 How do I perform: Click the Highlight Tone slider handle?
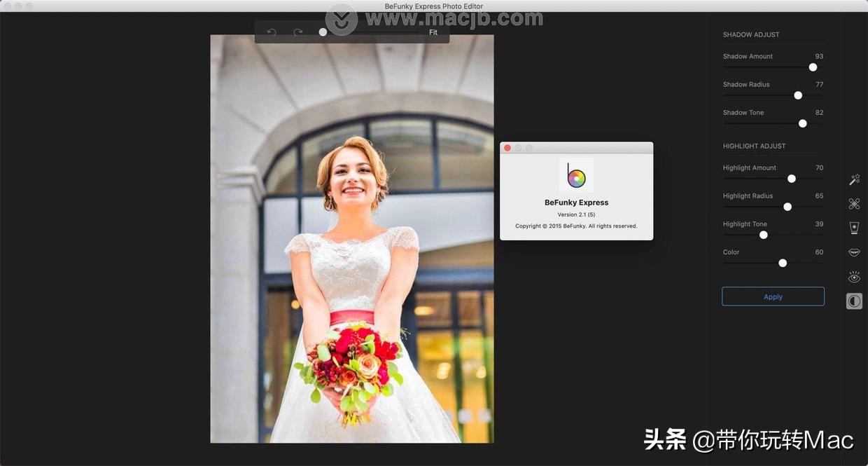click(x=764, y=235)
